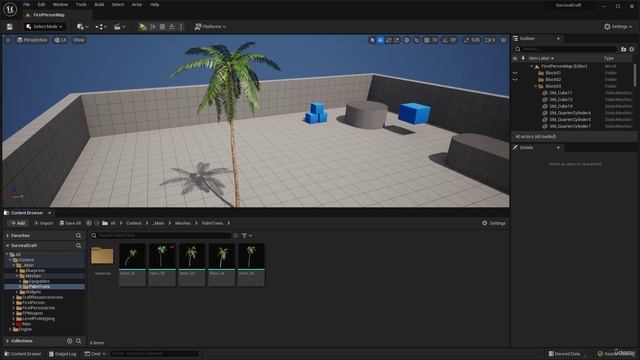640x360 pixels.
Task: Choose the Translate move gizmo tool
Action: coord(380,40)
